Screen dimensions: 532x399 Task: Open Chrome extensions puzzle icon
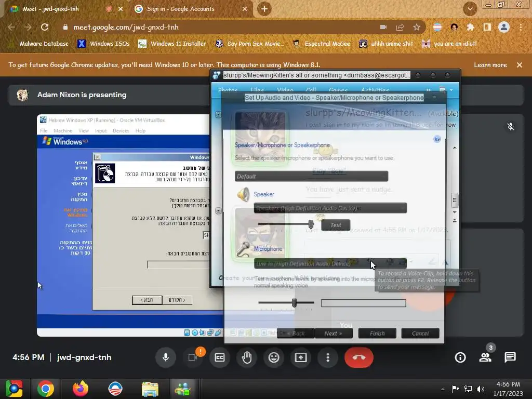470,27
